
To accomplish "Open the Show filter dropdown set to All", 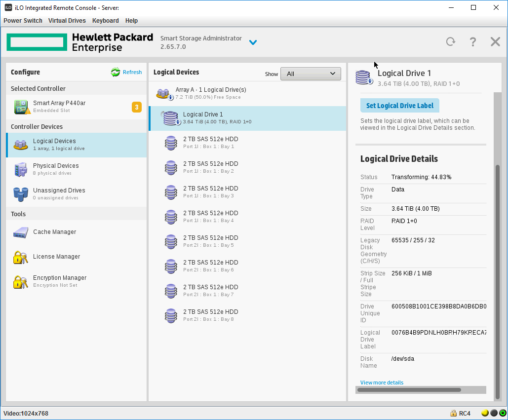I will pyautogui.click(x=311, y=74).
